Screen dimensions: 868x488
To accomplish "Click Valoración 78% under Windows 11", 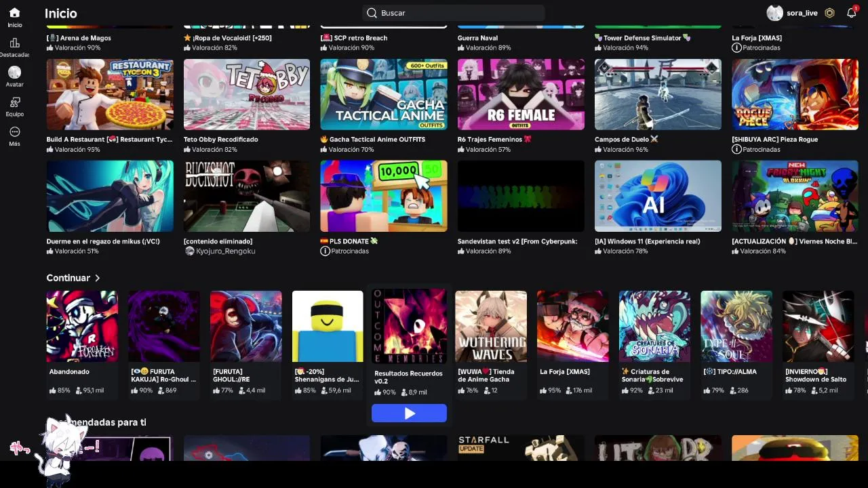I will (621, 251).
